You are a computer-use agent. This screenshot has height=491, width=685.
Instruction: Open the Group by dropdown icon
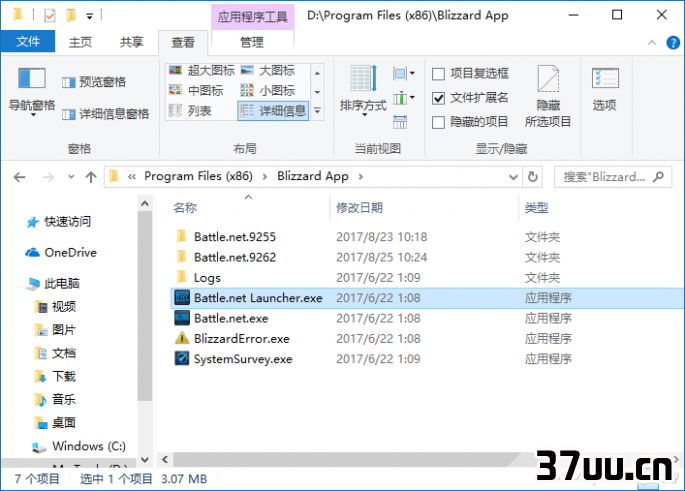403,73
